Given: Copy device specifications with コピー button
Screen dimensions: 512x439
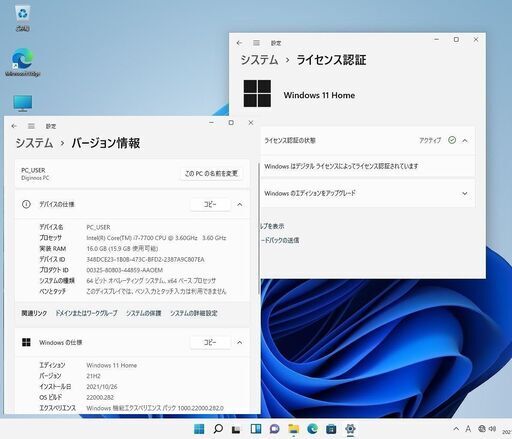Looking at the screenshot, I should point(210,204).
